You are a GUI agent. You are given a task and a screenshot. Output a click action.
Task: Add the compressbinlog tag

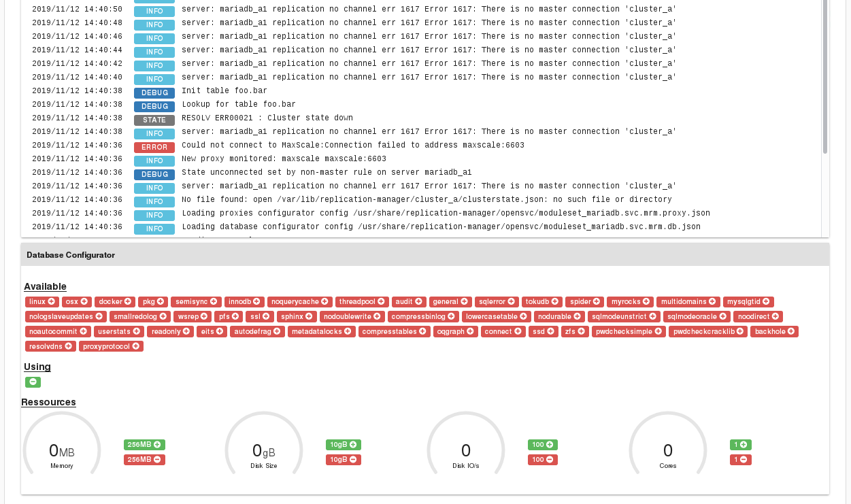(x=422, y=316)
